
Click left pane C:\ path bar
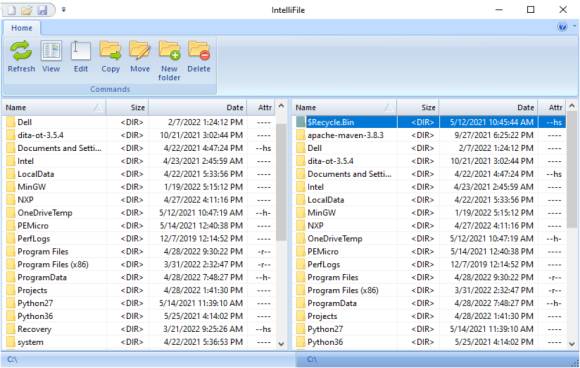click(147, 359)
